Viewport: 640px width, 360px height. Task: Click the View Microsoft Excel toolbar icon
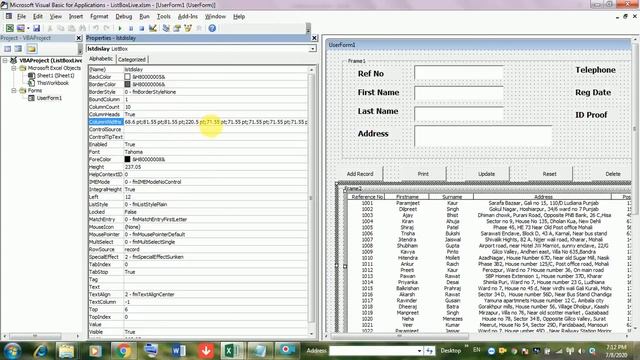(9, 28)
